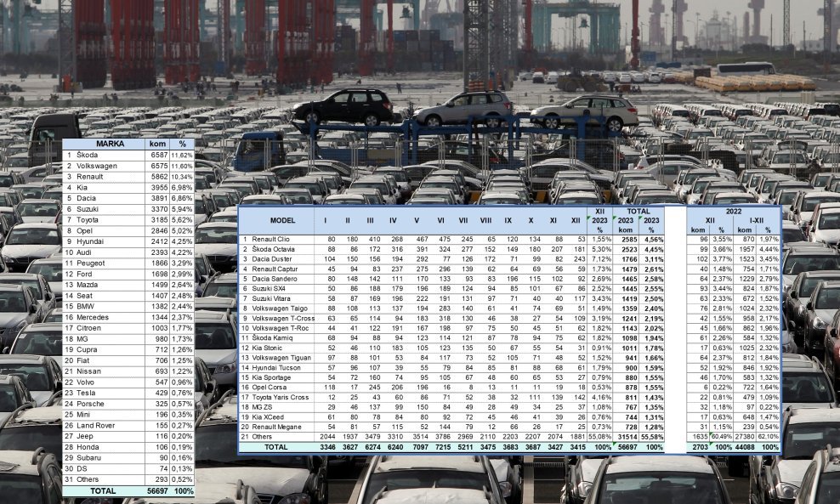Click the "Subaru" brand row label

point(88,458)
